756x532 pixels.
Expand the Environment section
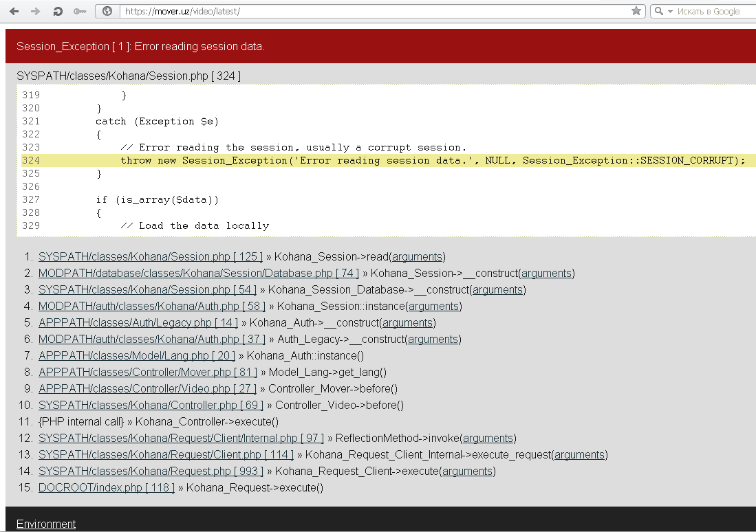pyautogui.click(x=46, y=524)
